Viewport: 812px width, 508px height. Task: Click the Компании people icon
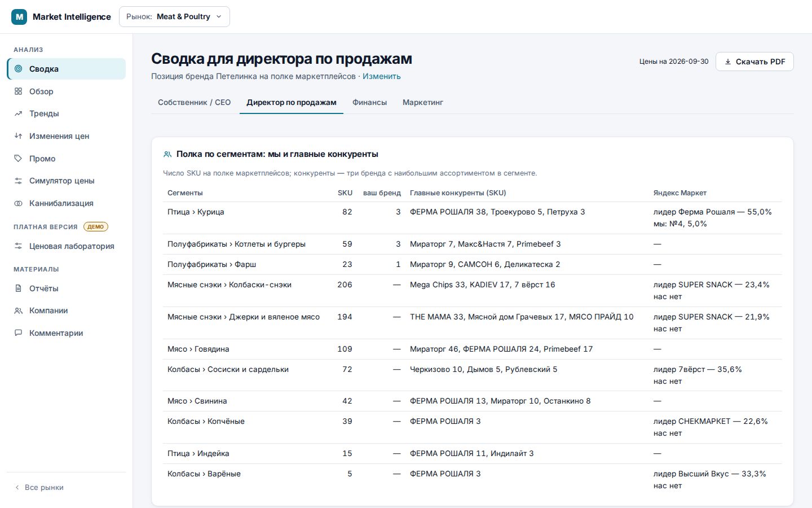tap(19, 310)
